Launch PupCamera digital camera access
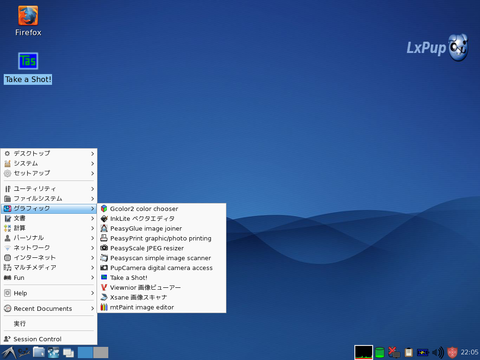480x360 pixels. [161, 268]
